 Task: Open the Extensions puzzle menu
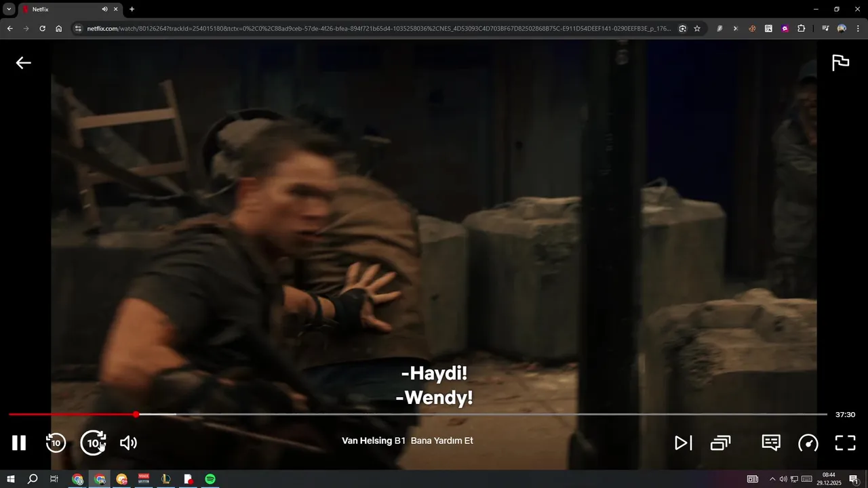coord(801,28)
